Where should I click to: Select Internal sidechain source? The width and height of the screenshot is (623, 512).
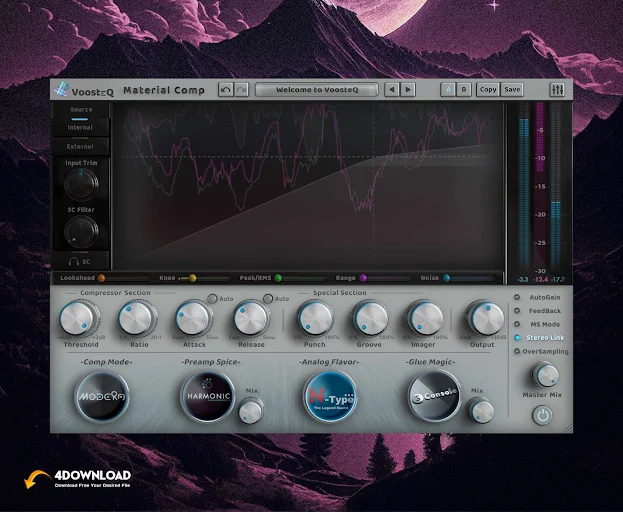[x=80, y=128]
